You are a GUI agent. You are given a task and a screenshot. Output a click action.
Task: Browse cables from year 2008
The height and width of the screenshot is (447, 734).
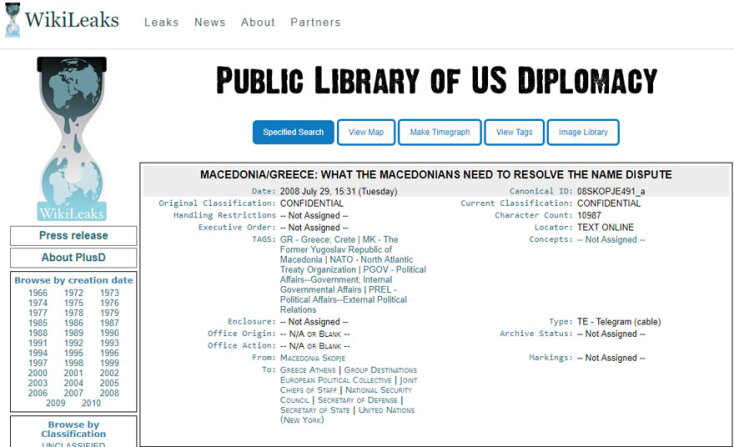pyautogui.click(x=110, y=393)
